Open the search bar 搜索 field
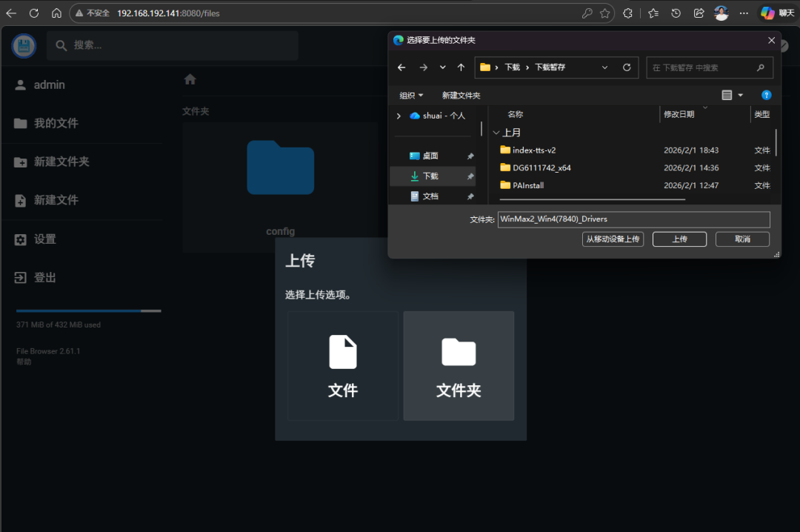Image resolution: width=800 pixels, height=532 pixels. coord(172,45)
